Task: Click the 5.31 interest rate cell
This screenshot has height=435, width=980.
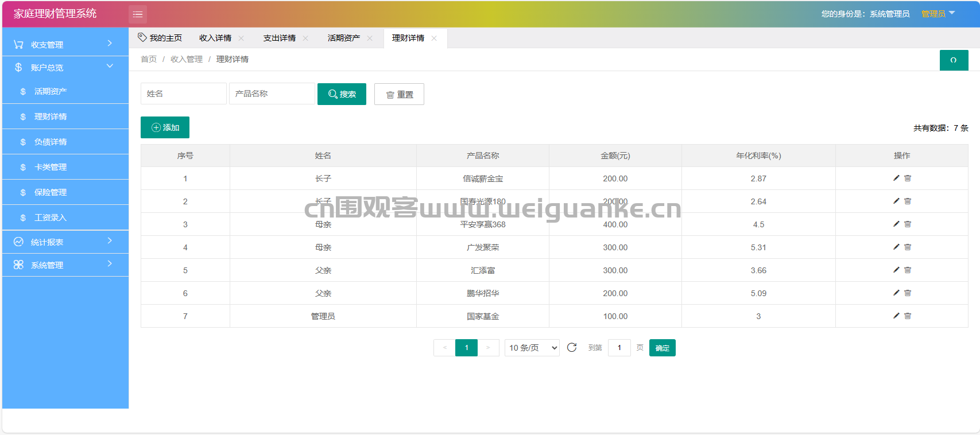Action: click(x=758, y=247)
